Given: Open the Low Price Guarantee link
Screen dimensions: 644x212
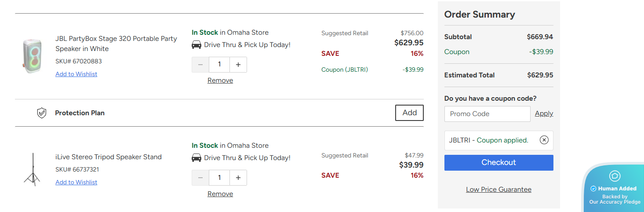Looking at the screenshot, I should click(498, 190).
